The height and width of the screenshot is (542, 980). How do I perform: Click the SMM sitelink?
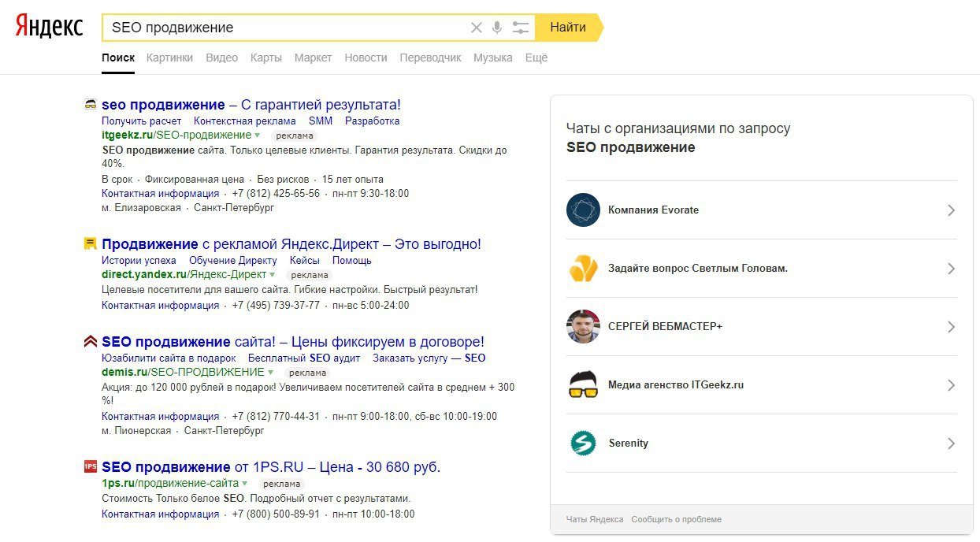321,121
